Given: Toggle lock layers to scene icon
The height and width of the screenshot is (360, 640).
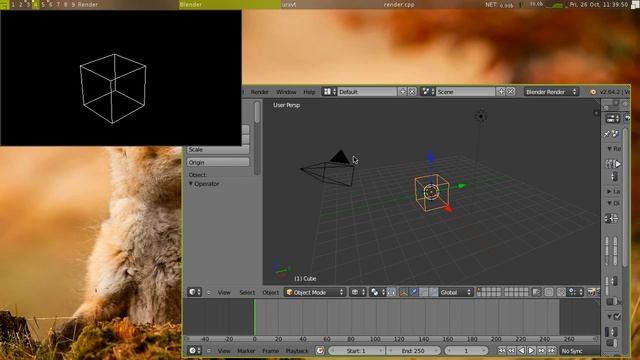Looking at the screenshot, I should click(x=536, y=292).
